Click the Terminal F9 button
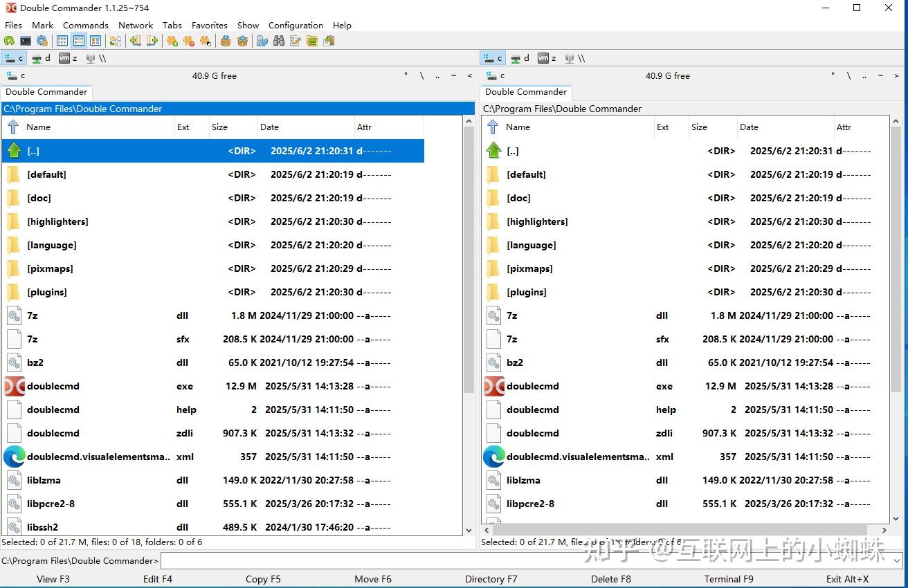Image resolution: width=908 pixels, height=588 pixels. (x=729, y=579)
